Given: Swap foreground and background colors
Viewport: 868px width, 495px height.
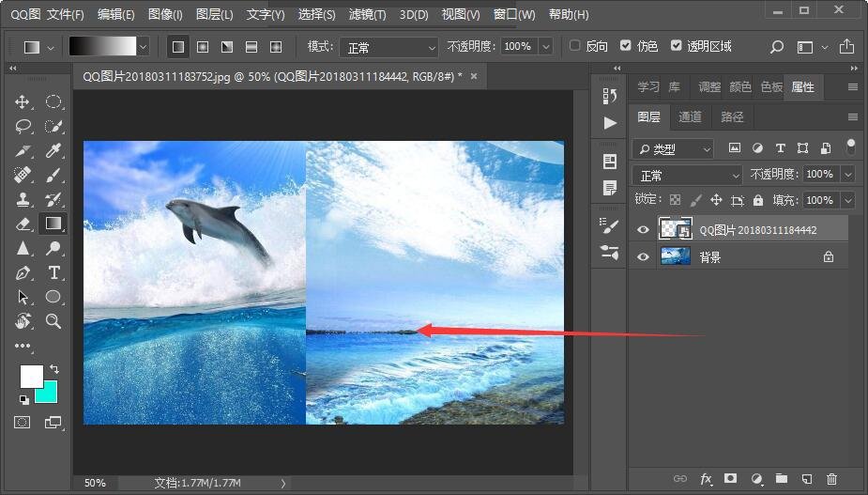Looking at the screenshot, I should [54, 368].
